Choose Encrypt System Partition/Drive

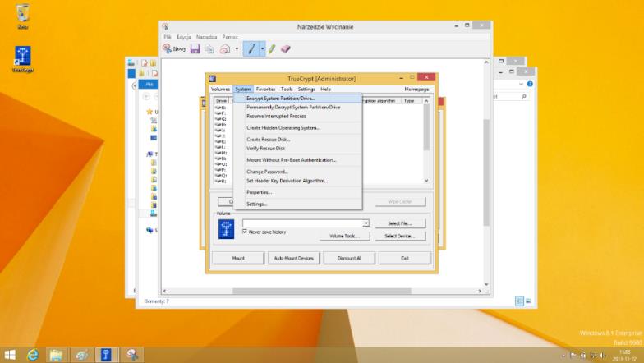pos(297,99)
